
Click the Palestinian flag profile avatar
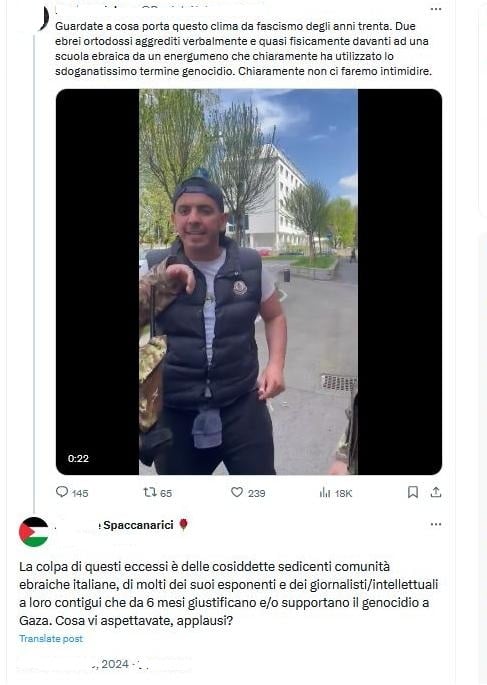(x=34, y=532)
